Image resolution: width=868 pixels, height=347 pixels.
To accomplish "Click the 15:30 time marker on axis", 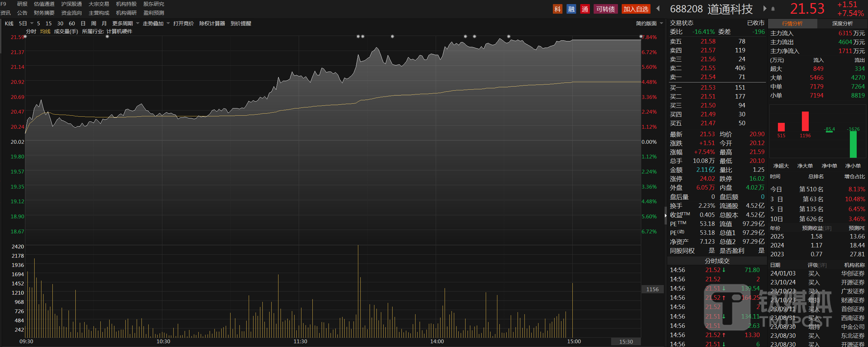I will click(x=626, y=342).
